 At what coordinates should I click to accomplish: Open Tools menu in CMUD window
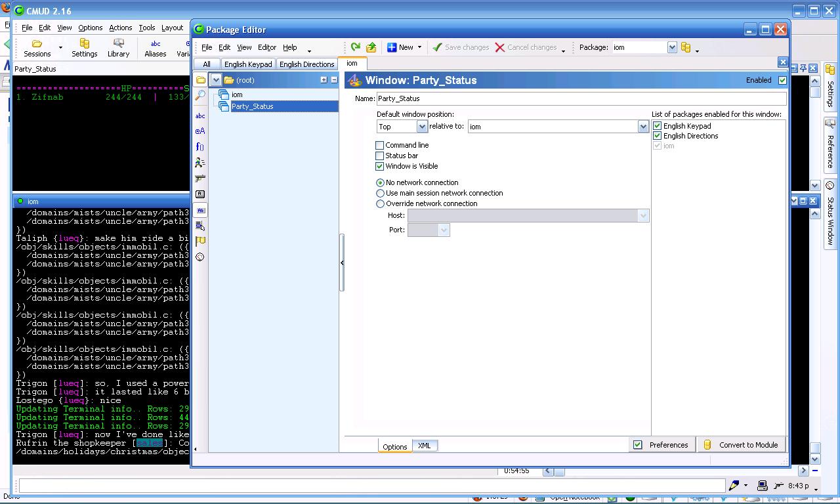tap(147, 28)
